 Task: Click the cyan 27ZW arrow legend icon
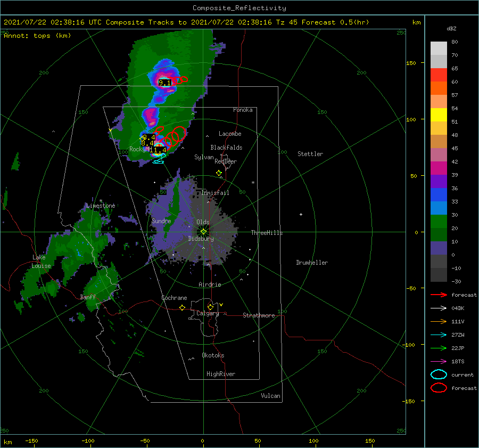439,335
